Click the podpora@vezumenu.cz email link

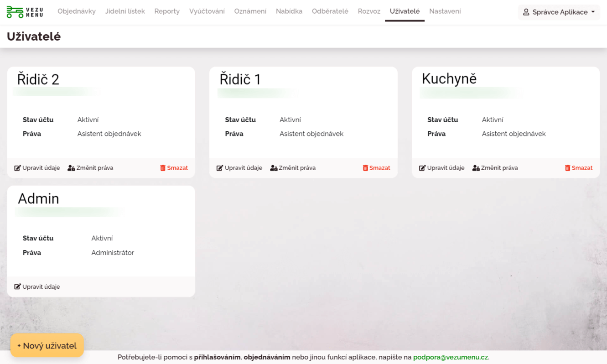[451, 358]
